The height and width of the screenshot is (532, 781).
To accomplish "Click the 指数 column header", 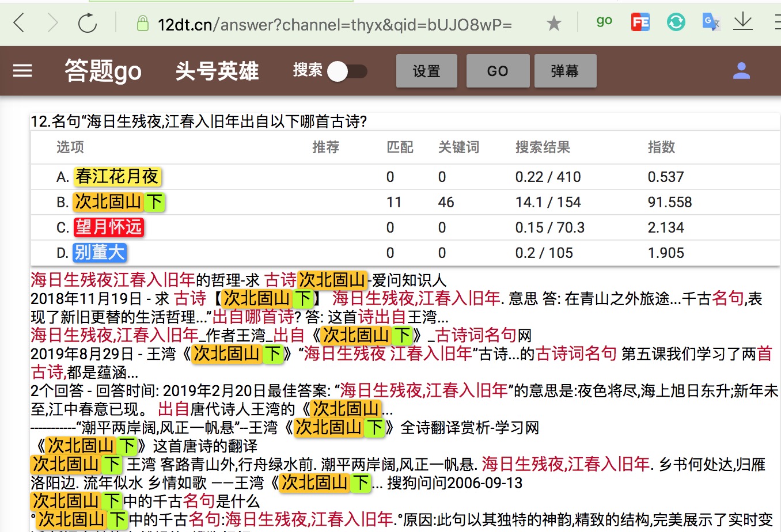I will 661,147.
